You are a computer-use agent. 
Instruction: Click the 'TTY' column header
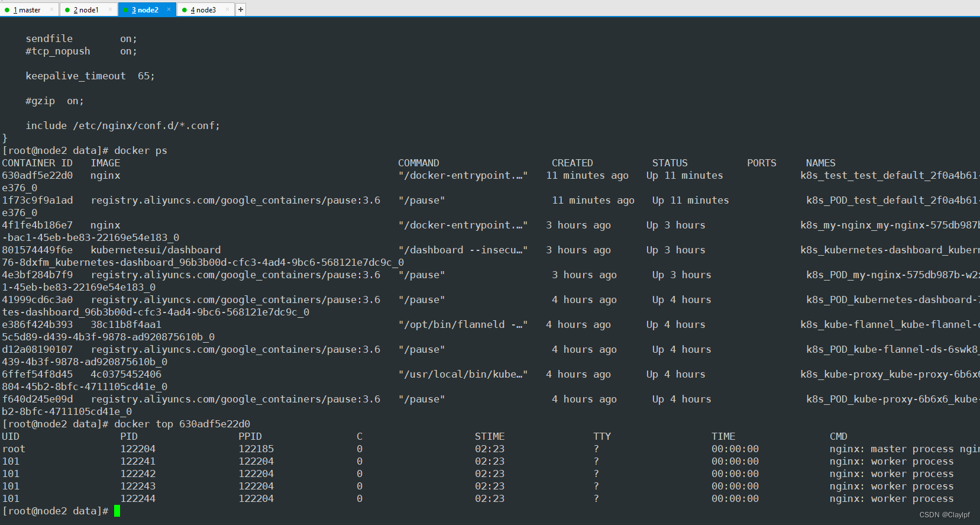click(602, 436)
